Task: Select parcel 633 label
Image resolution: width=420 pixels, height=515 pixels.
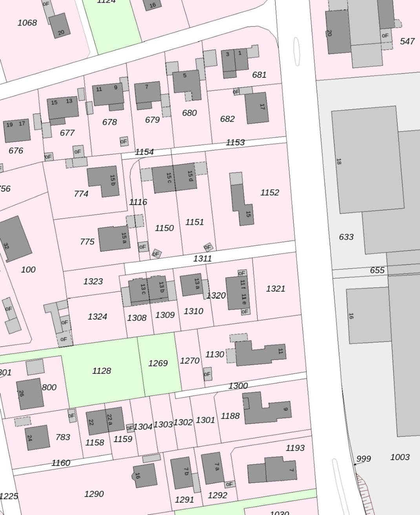Action: tap(346, 237)
